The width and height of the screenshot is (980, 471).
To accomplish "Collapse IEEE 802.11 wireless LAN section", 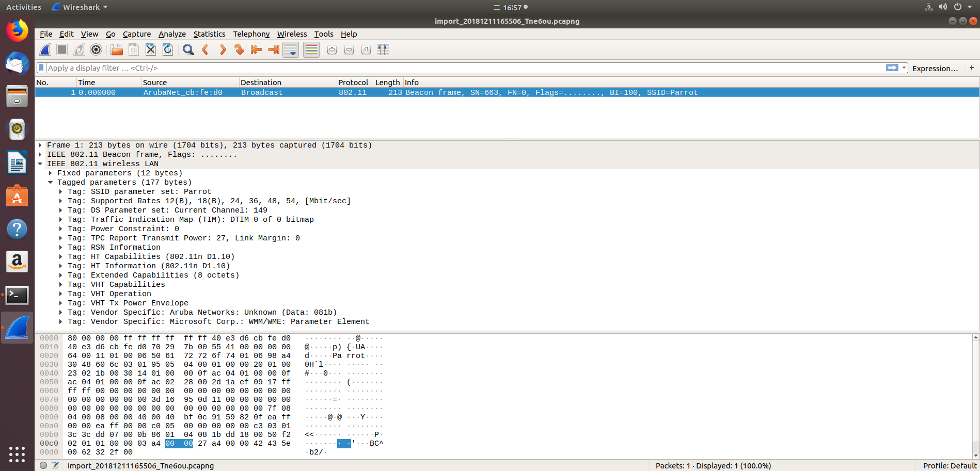I will coord(40,164).
